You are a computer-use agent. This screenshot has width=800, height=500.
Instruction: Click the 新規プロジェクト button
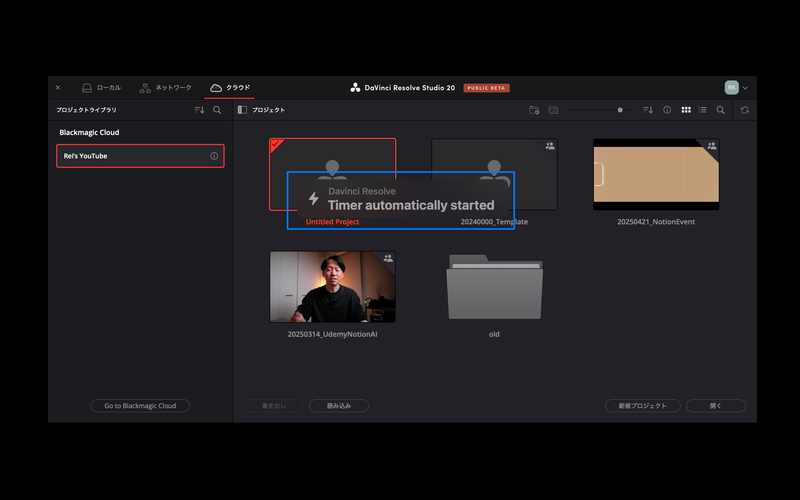click(642, 406)
